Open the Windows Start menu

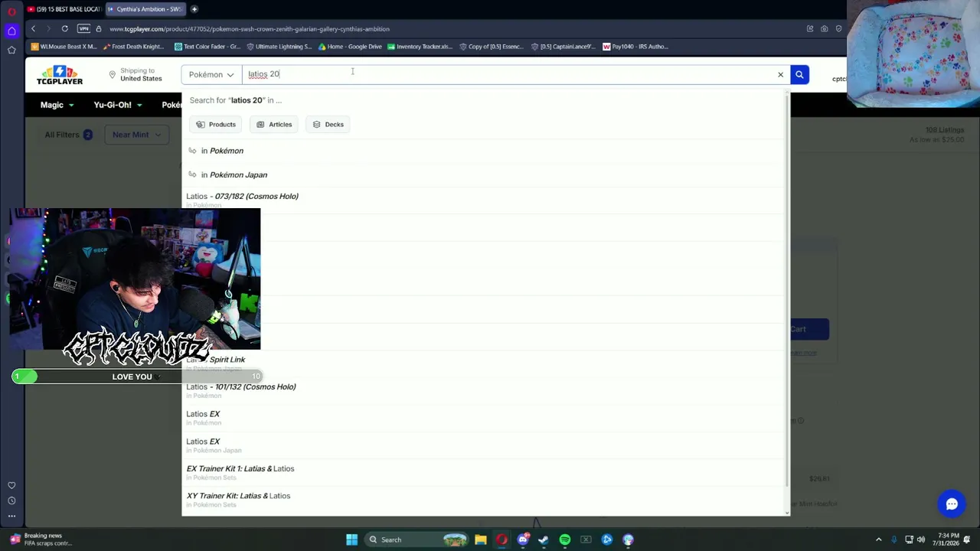click(351, 540)
